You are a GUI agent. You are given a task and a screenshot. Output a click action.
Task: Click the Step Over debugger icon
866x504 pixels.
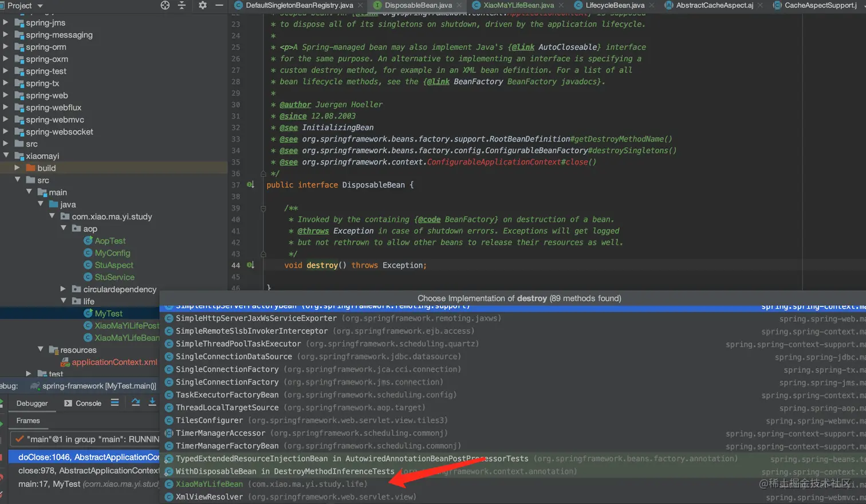(x=136, y=403)
